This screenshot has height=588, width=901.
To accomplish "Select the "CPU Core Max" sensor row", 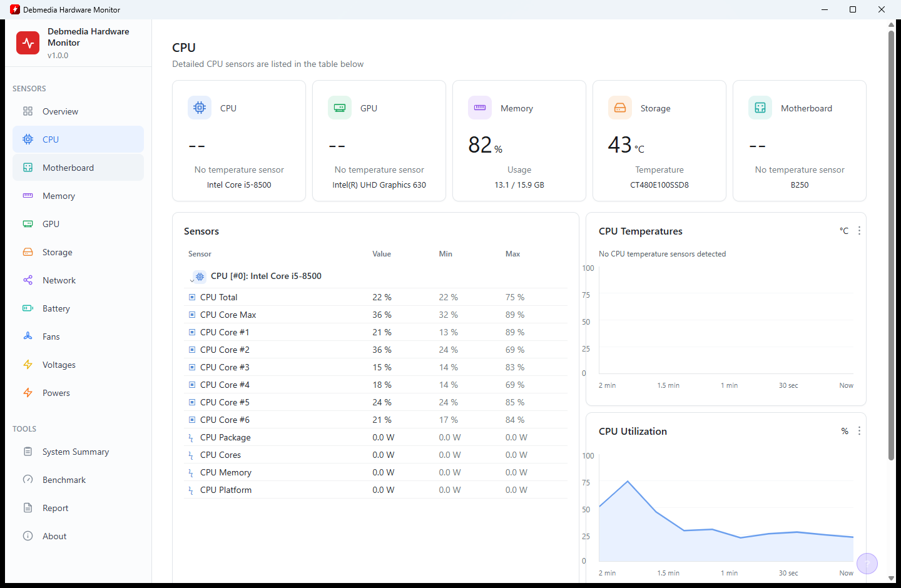I will 377,315.
